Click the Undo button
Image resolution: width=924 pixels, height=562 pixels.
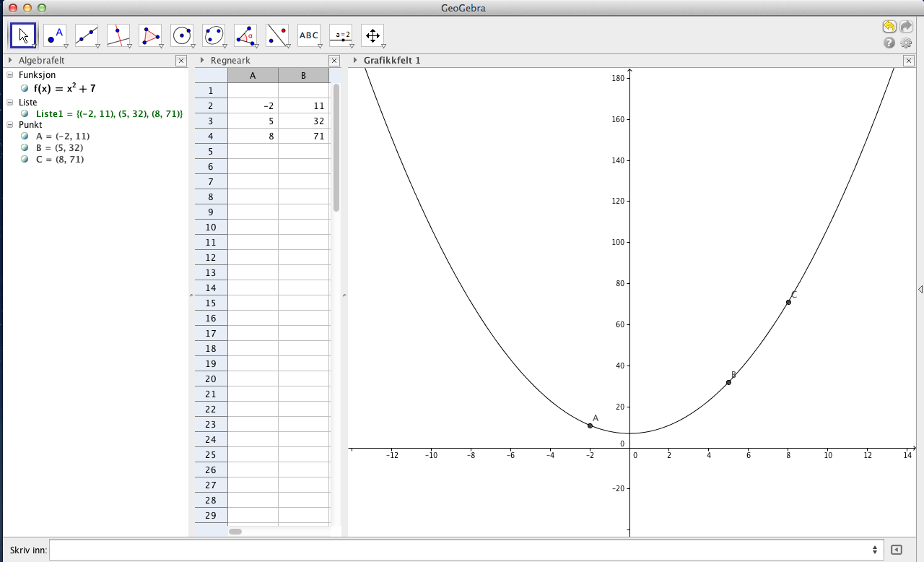[x=889, y=27]
